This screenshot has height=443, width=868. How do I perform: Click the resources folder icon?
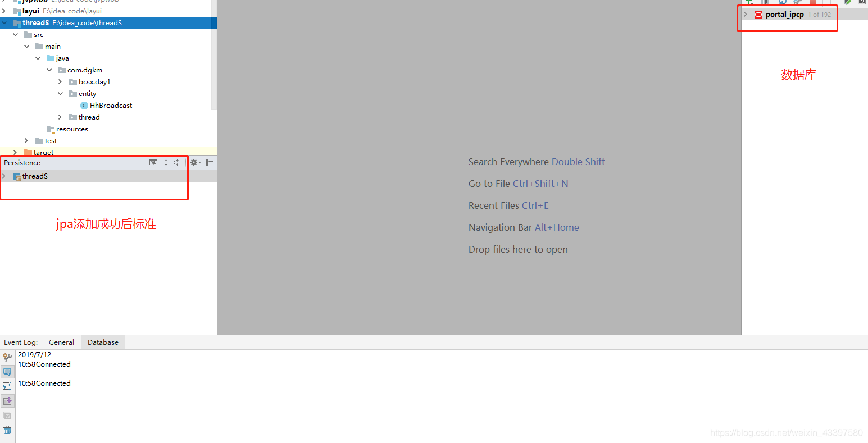[x=51, y=129]
